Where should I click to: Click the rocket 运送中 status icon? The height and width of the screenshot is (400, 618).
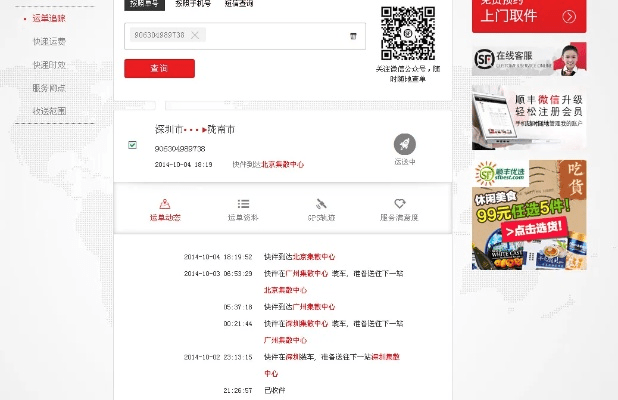pos(405,144)
